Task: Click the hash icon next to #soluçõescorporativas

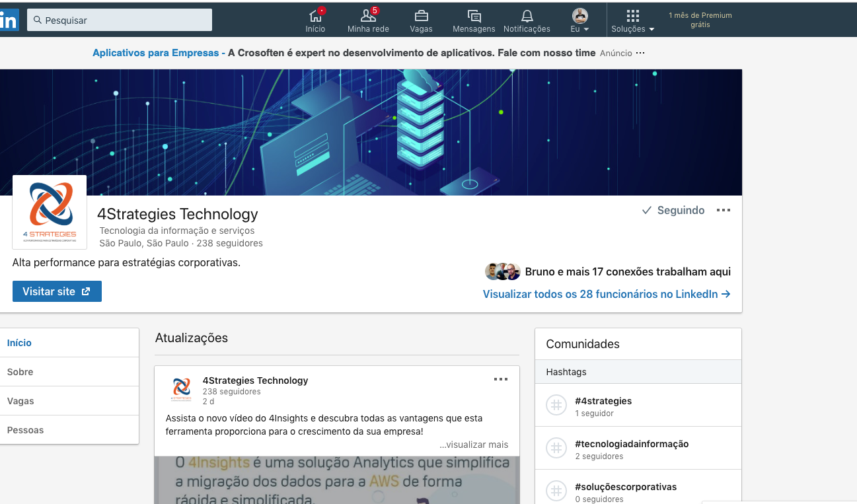Action: click(x=556, y=491)
